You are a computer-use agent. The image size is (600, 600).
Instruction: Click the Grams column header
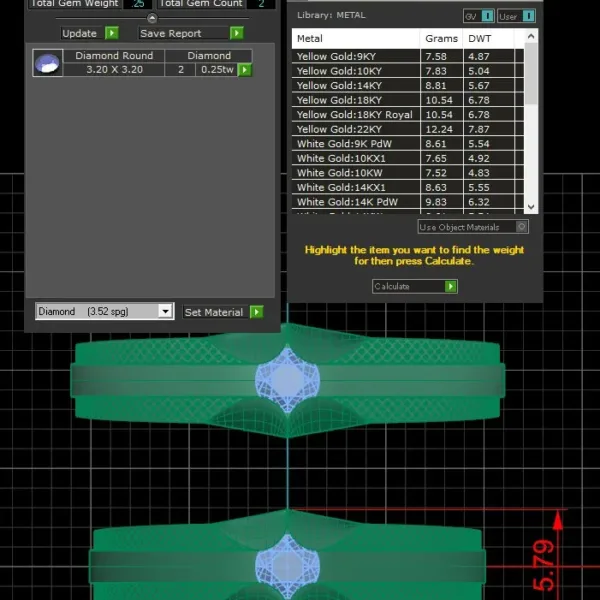(442, 38)
